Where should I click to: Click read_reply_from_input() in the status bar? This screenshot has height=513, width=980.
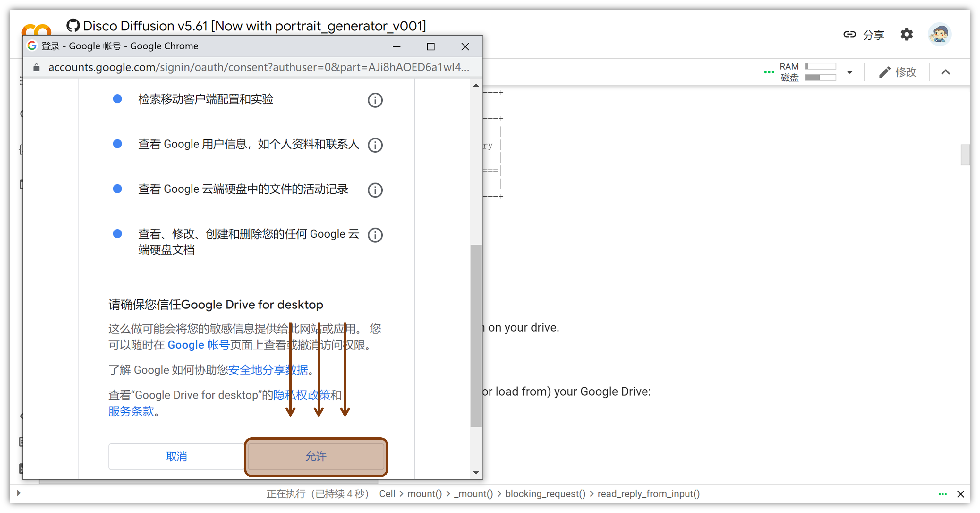click(x=649, y=494)
